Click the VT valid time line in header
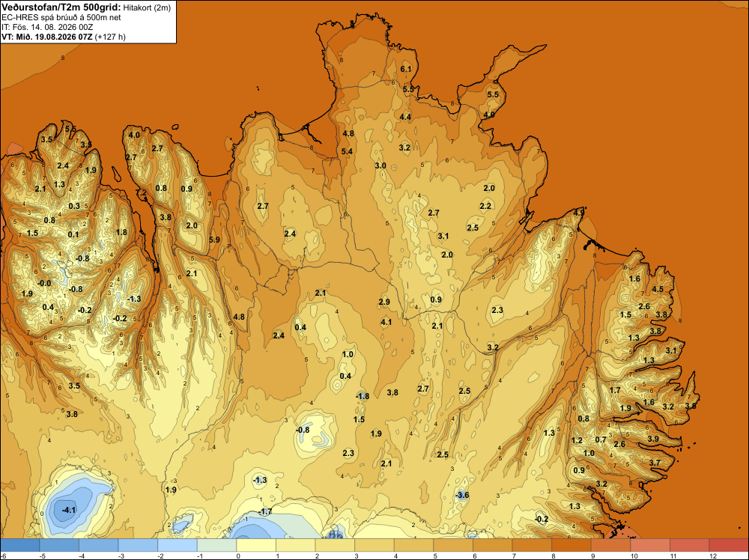Image resolution: width=749 pixels, height=560 pixels. 64,37
